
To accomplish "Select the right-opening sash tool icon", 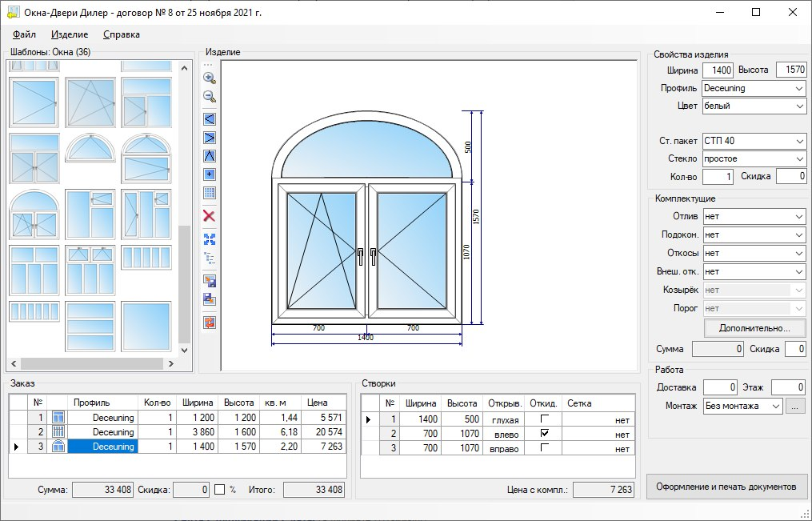I will click(x=210, y=137).
